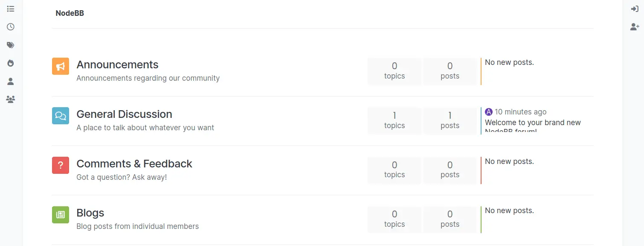Viewport: 644px width, 246px height.
Task: Open the Categories list icon in sidebar
Action: pyautogui.click(x=11, y=9)
